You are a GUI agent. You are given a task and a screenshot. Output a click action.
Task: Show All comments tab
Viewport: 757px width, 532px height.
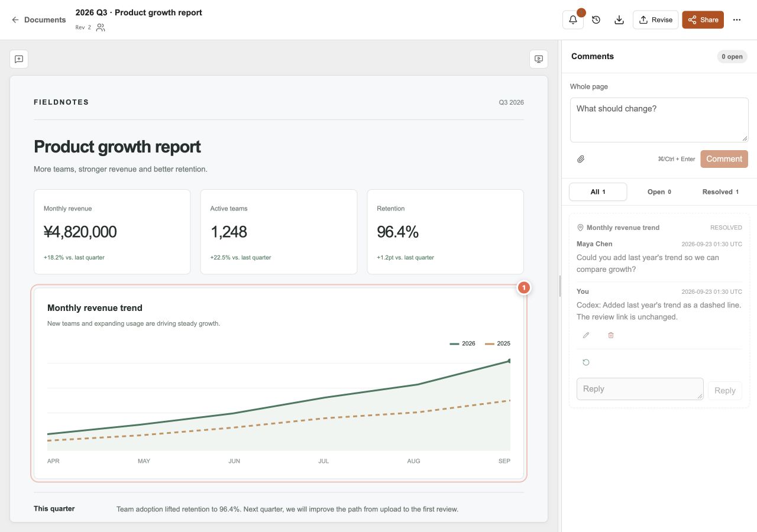tap(597, 192)
